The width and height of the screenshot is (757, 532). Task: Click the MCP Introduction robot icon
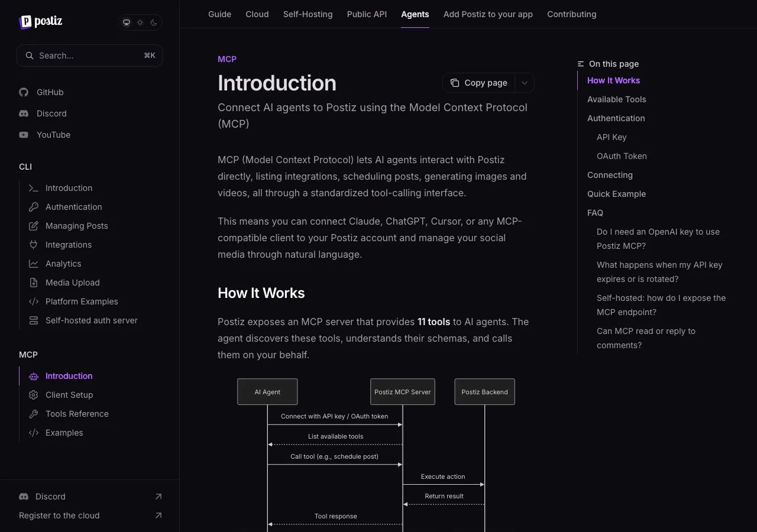click(x=34, y=376)
